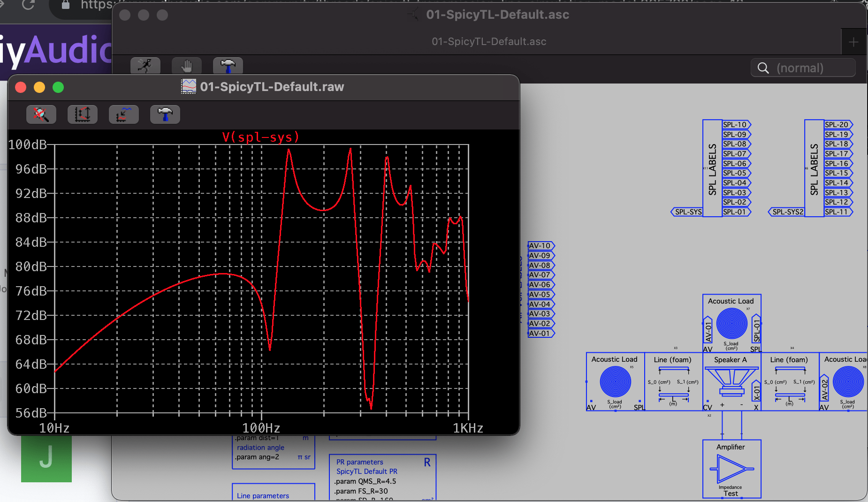Viewport: 868px width, 502px height.
Task: Click the autorange Y-axis icon in plot window
Action: click(83, 114)
